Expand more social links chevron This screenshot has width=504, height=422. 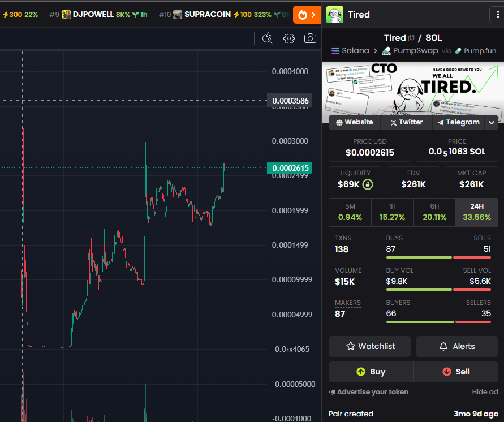click(492, 122)
